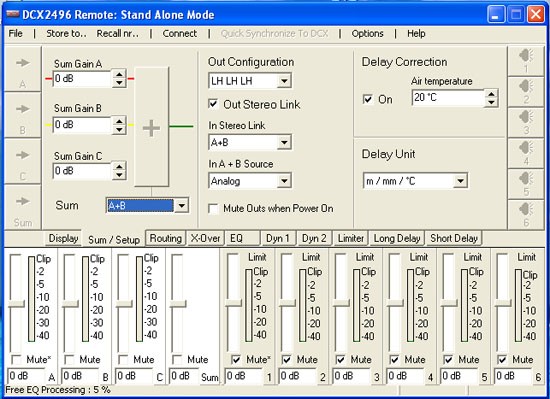Unmute output channel 3
The height and width of the screenshot is (399, 550).
pos(340,359)
